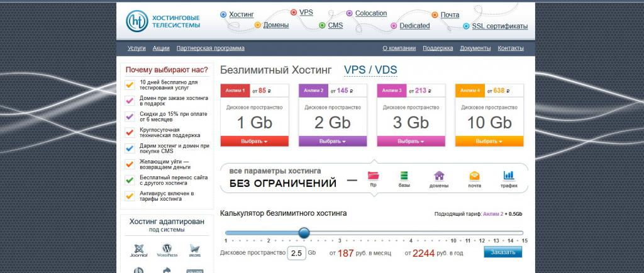Viewport: 644px width, 273px height.
Task: Click the 3 Gb disk space text
Action: coord(411,122)
